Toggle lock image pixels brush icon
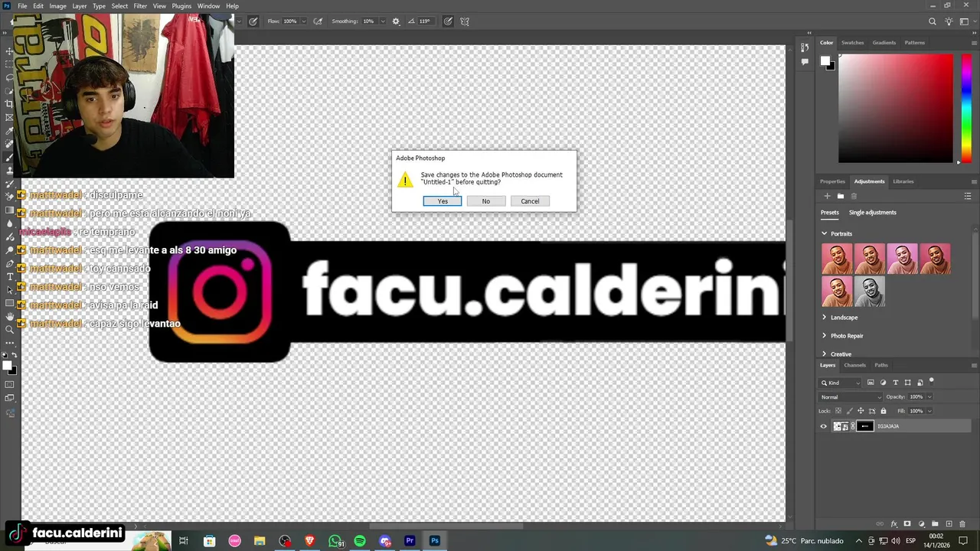 tap(850, 411)
